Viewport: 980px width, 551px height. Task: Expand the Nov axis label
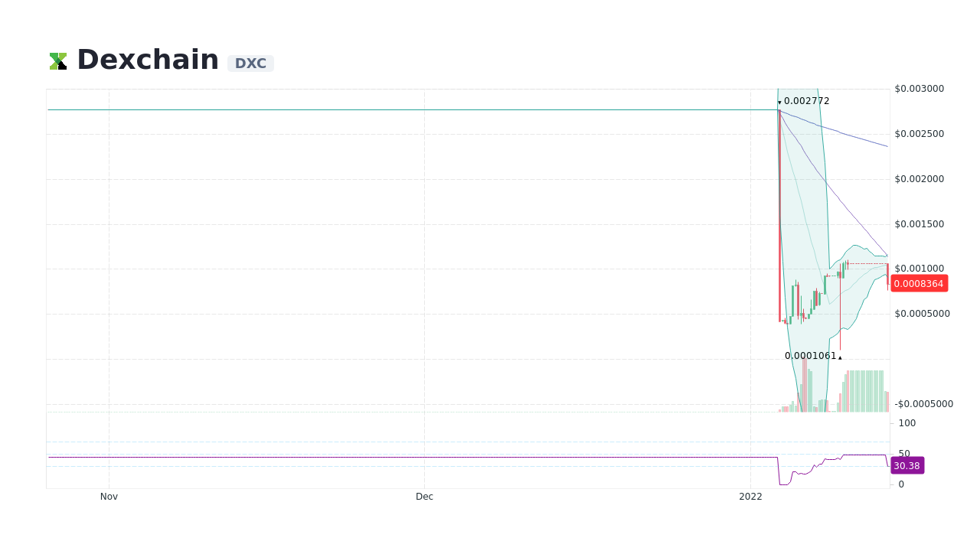point(109,496)
